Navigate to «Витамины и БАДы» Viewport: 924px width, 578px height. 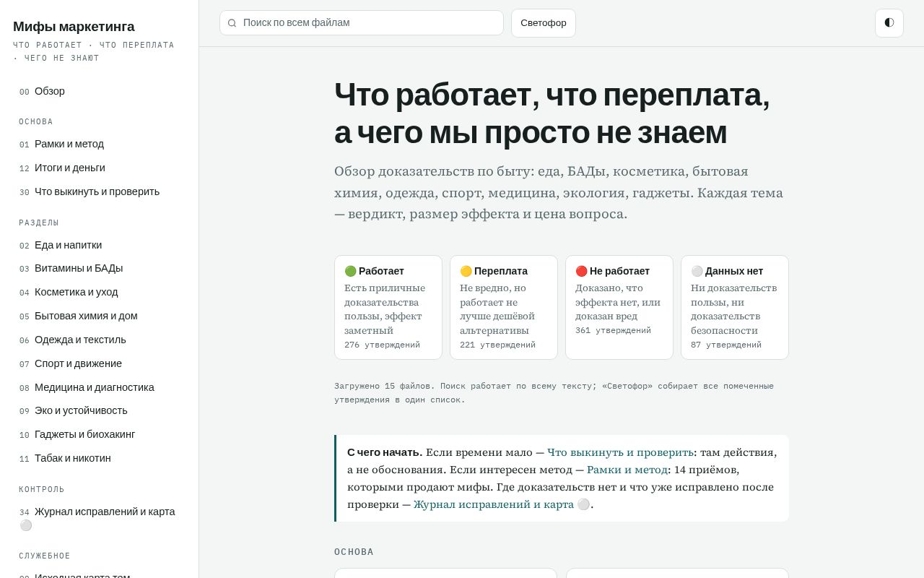coord(99,268)
